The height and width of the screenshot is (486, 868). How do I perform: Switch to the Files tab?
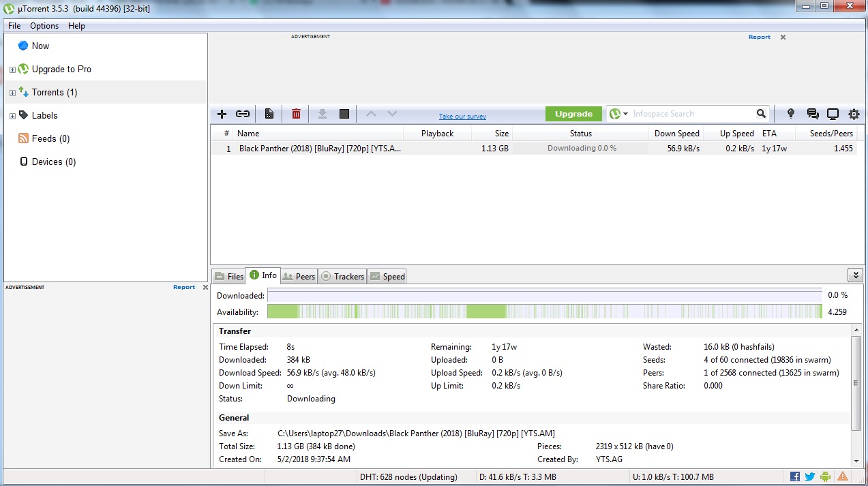228,276
